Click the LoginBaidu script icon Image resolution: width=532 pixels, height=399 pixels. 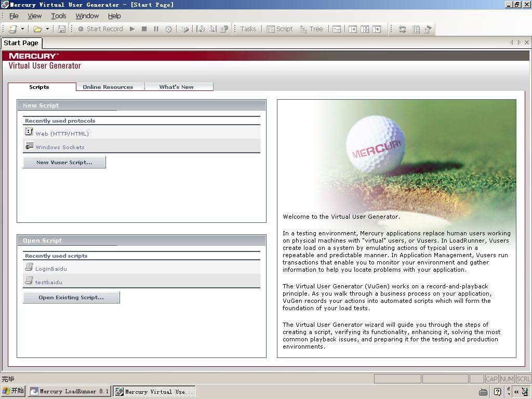pyautogui.click(x=29, y=267)
